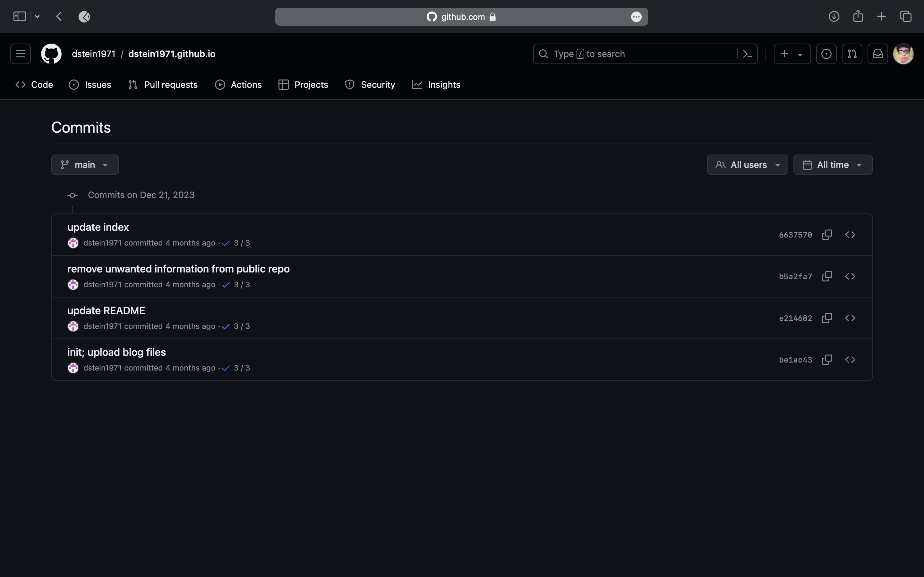Click copy hash for update index commit
Image resolution: width=924 pixels, height=577 pixels.
[827, 235]
